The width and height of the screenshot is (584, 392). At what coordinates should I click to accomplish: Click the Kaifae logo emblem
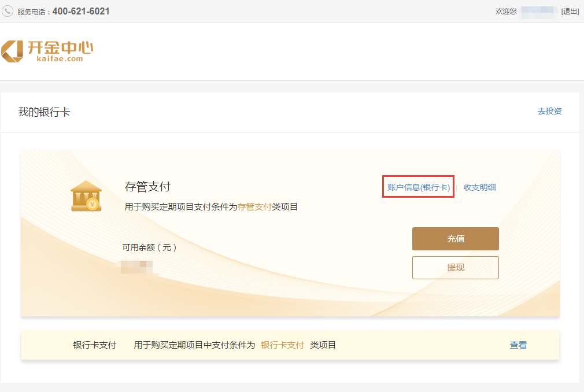coord(13,51)
